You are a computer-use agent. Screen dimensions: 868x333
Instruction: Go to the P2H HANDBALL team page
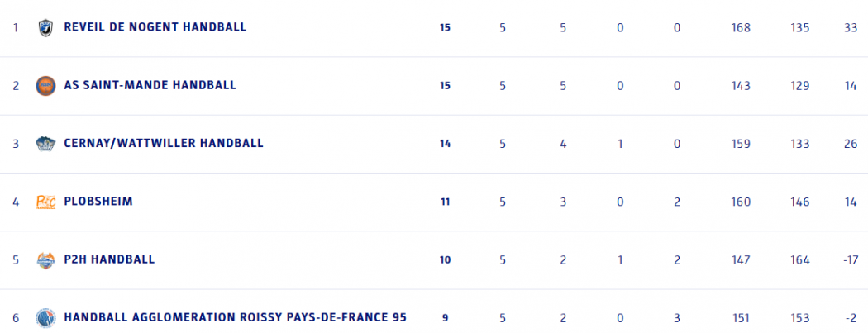(109, 259)
